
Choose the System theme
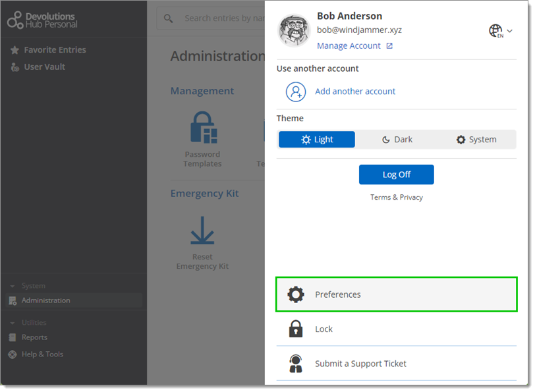[476, 140]
